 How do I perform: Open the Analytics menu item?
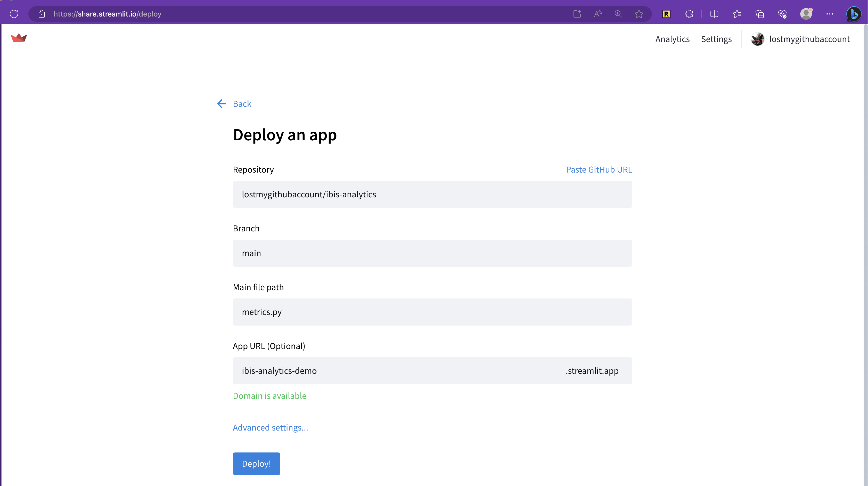point(672,39)
